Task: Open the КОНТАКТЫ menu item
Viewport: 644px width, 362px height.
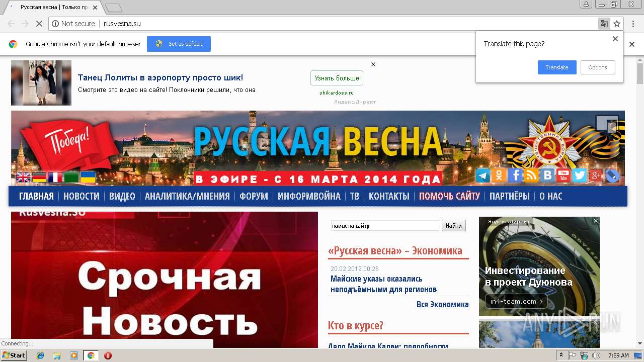Action: click(389, 196)
